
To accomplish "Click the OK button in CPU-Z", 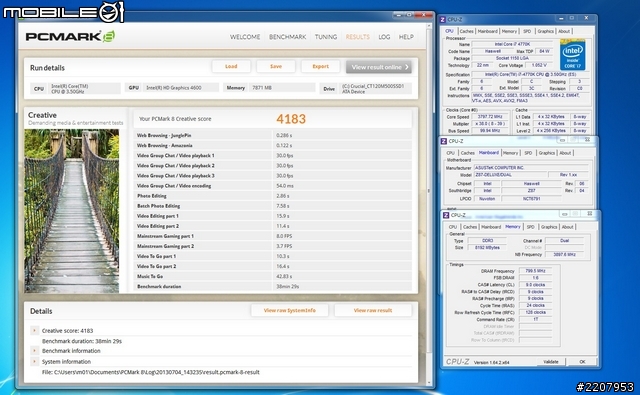I will point(582,362).
